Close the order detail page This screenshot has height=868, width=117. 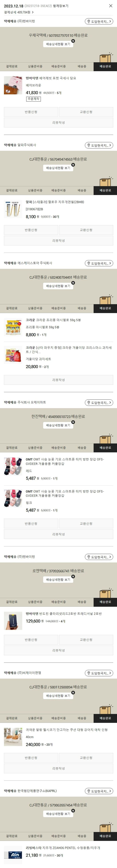coord(111,6)
